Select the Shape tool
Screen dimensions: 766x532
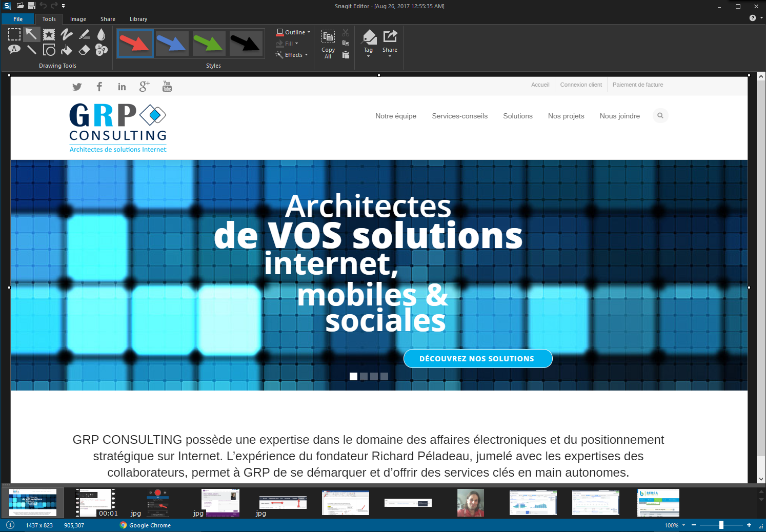pos(49,50)
